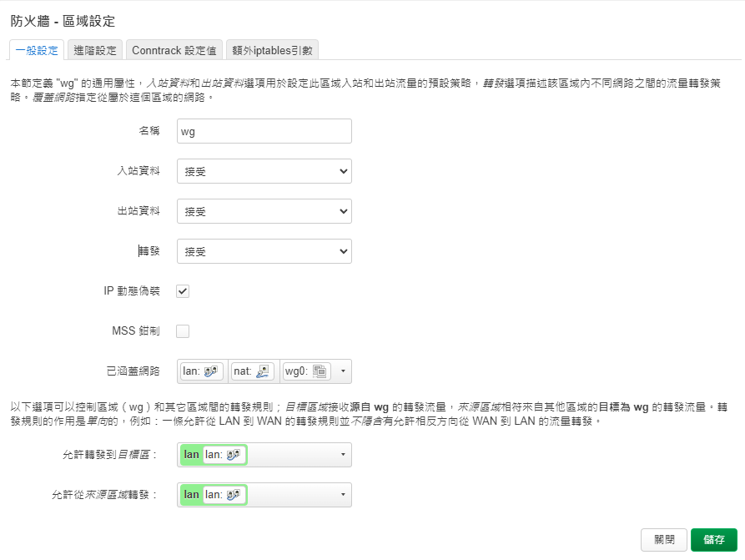Click the lan network interface icon in covered networks
The image size is (745, 560).
212,371
